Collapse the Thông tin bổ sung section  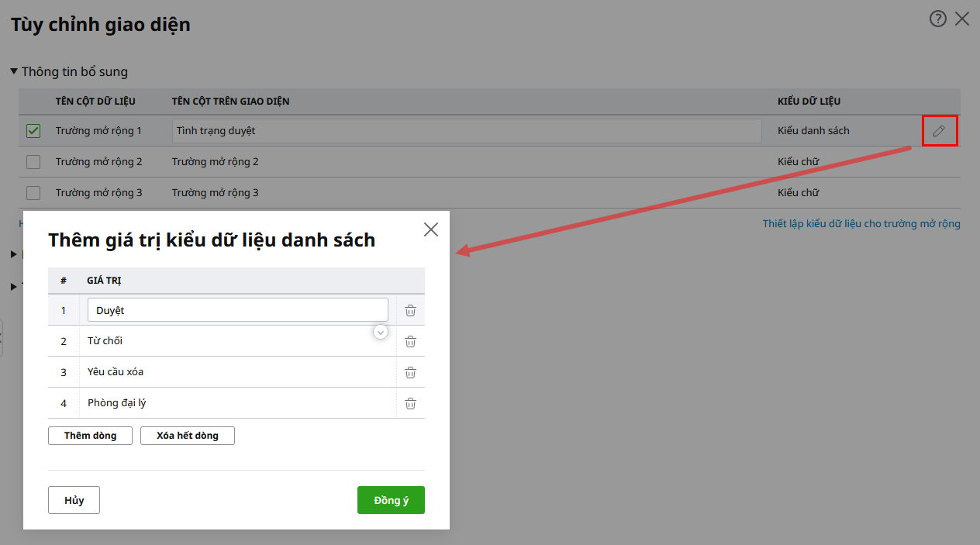pos(14,71)
